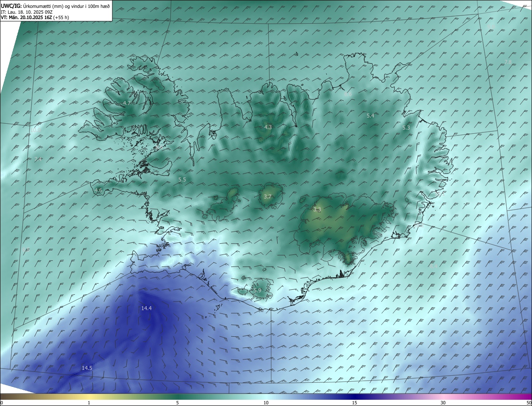Click the 0 tick on the color scale

click(x=2, y=403)
